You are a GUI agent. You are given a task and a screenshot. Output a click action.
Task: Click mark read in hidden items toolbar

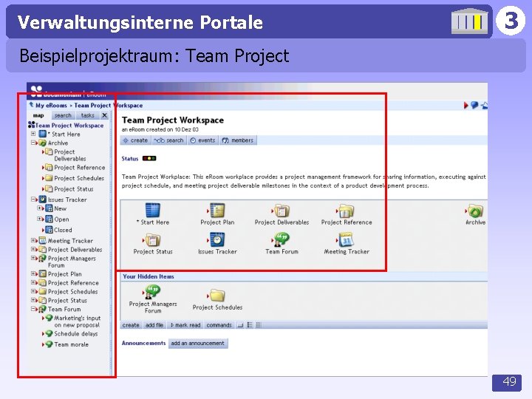pyautogui.click(x=185, y=325)
